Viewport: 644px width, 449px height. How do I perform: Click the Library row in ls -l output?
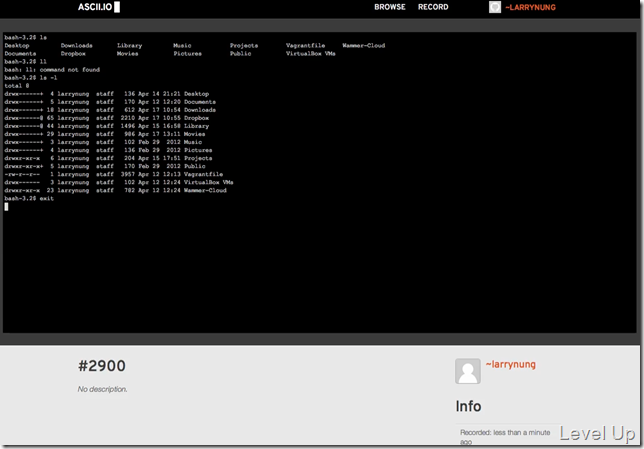point(107,126)
